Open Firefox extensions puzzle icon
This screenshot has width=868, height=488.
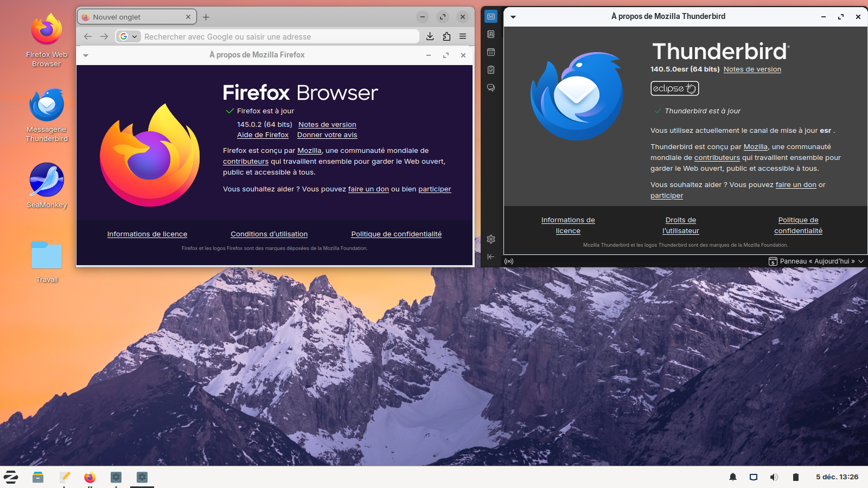point(446,36)
